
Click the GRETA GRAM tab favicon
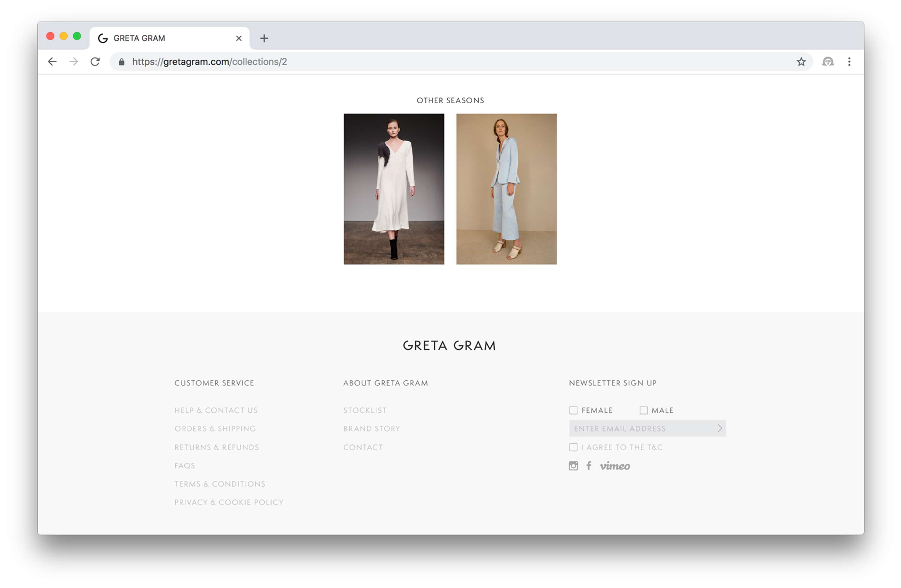103,38
